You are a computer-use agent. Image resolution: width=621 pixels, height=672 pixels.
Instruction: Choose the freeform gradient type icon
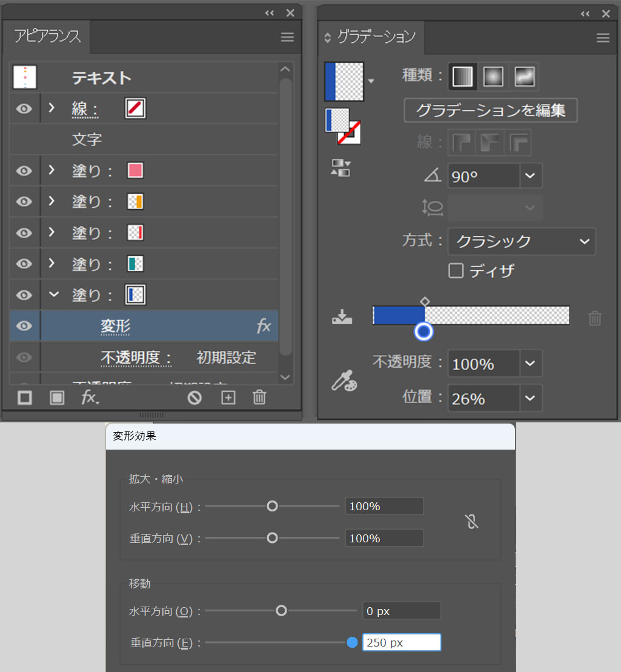(x=524, y=76)
